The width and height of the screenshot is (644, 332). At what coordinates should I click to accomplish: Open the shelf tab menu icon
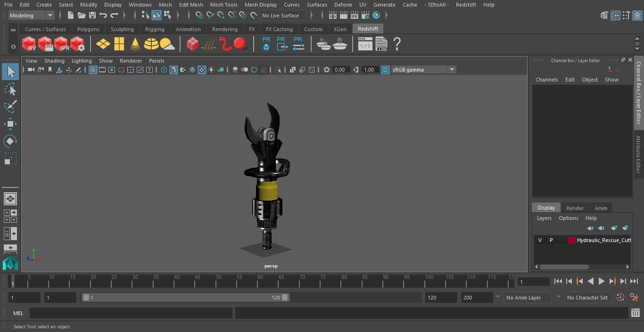coord(13,30)
